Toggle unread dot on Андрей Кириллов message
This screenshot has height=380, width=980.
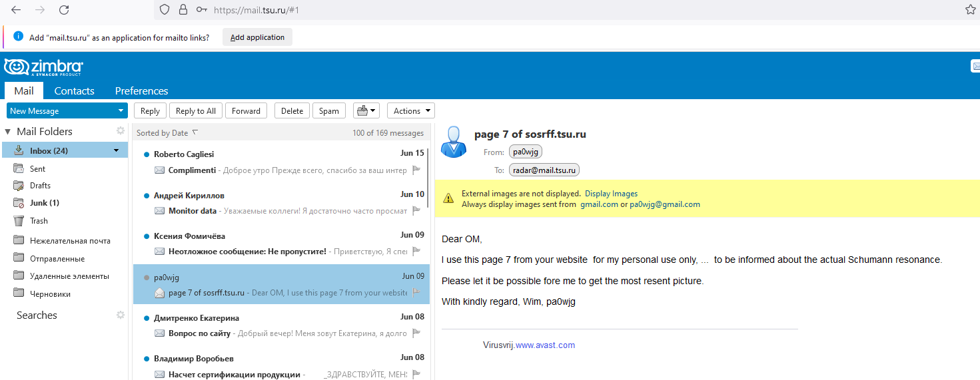(x=147, y=196)
